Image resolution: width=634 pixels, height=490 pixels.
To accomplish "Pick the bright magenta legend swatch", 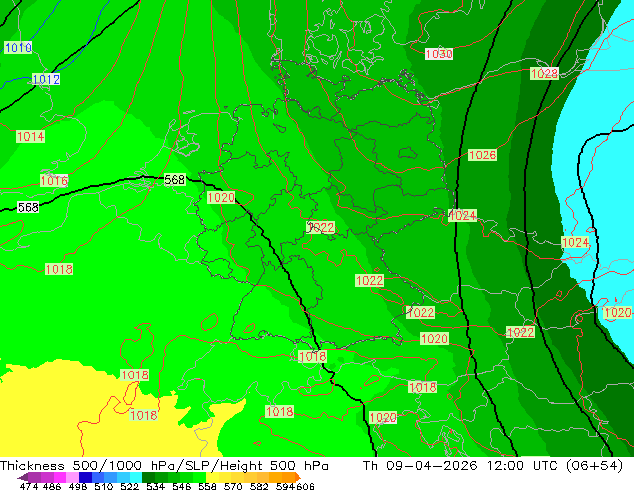I will coord(60,477).
